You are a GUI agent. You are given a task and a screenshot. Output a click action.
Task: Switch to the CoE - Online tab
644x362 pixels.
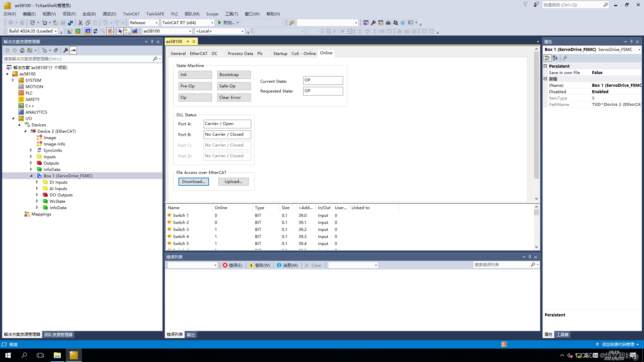[303, 53]
